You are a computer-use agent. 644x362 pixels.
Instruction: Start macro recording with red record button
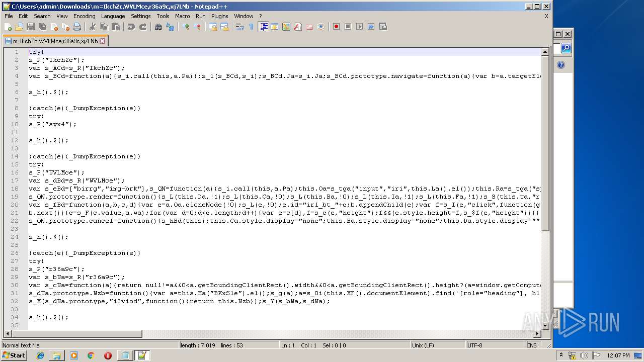tap(336, 27)
